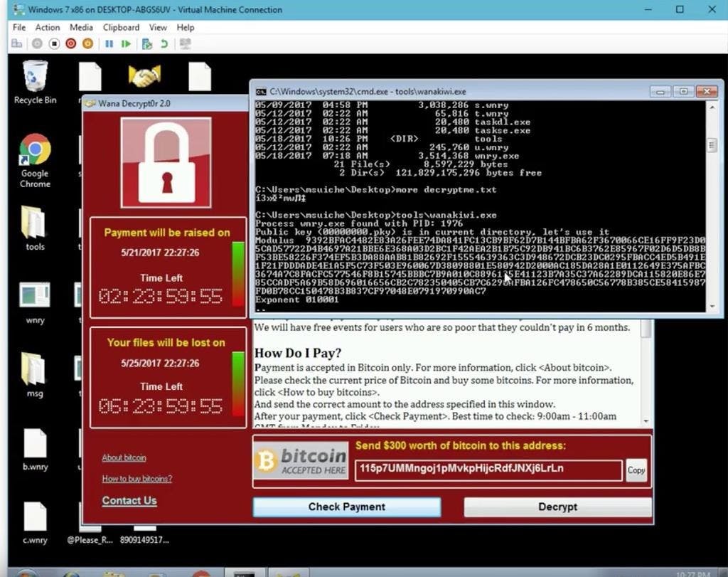Click scroll down arrow in ransom note
728x577 pixels.
(646, 421)
